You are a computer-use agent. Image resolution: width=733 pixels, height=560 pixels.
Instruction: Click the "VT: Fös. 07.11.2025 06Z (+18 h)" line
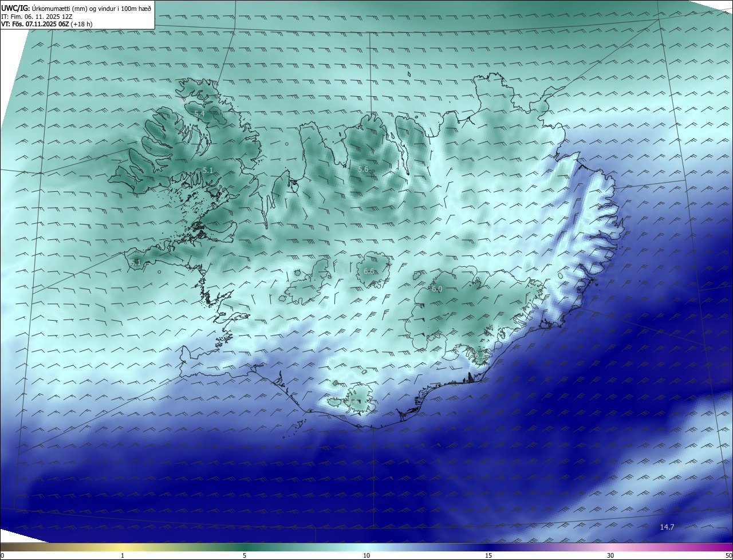tap(47, 24)
